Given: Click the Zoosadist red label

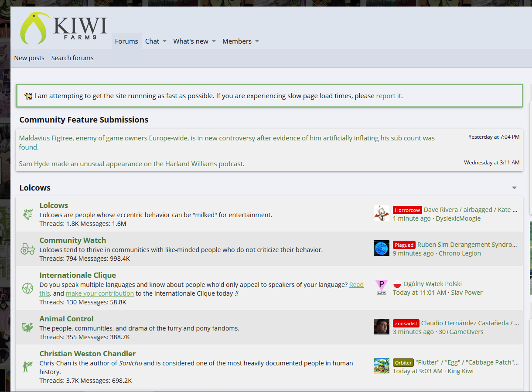Looking at the screenshot, I should pyautogui.click(x=406, y=323).
